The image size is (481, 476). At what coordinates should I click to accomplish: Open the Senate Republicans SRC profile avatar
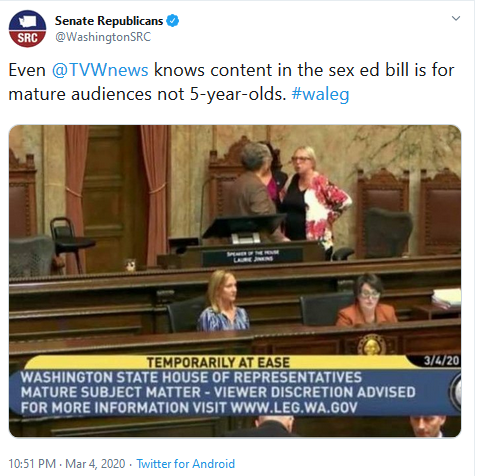27,29
